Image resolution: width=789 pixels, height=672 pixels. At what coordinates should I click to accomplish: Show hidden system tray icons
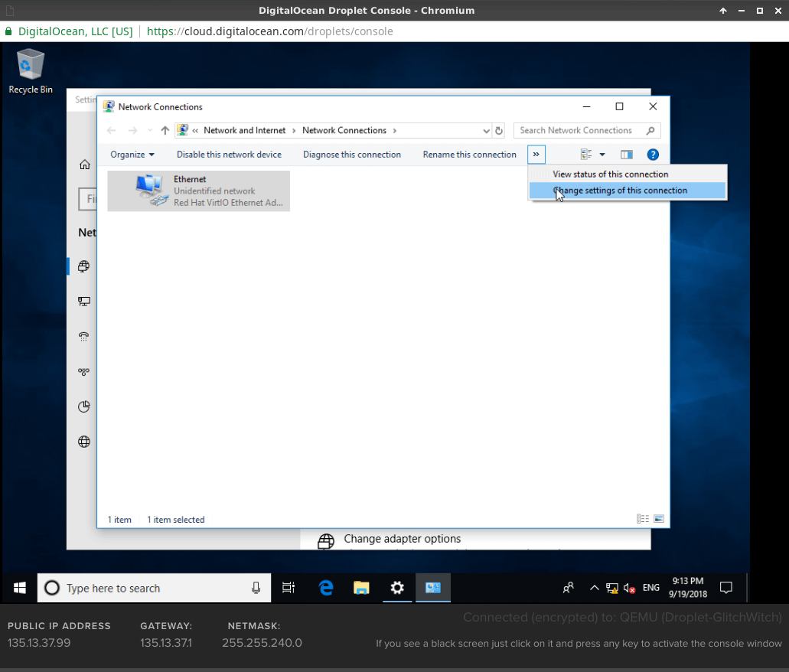coord(594,588)
